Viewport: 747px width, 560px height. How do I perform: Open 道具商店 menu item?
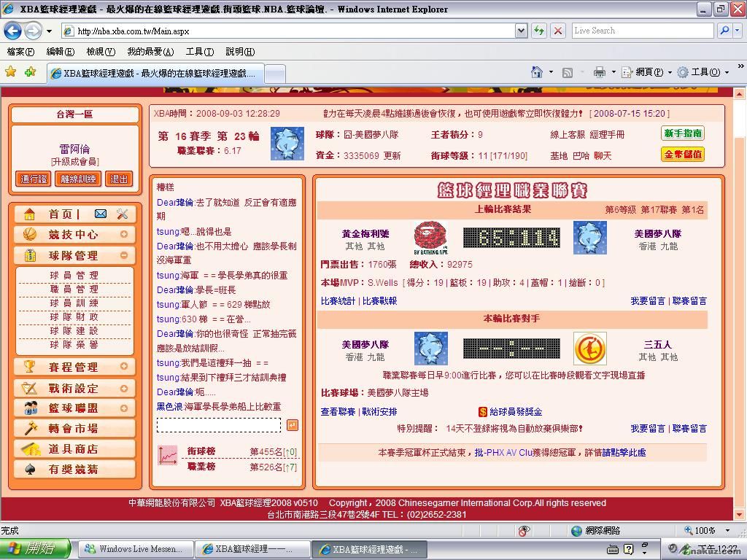[x=75, y=448]
